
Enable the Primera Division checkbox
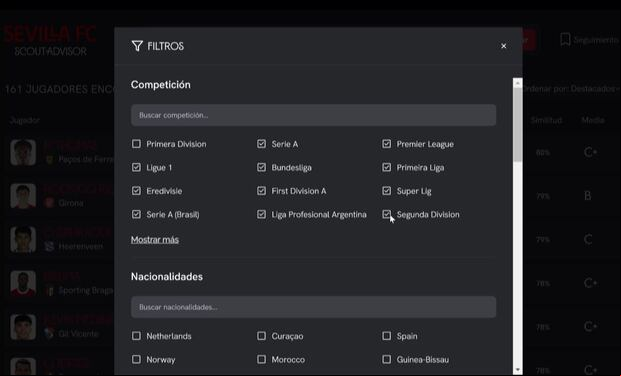[x=136, y=144]
